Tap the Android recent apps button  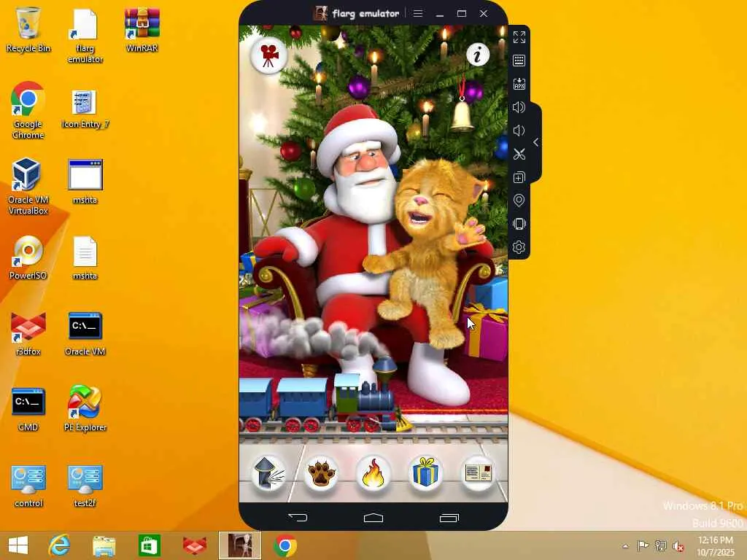click(x=449, y=517)
